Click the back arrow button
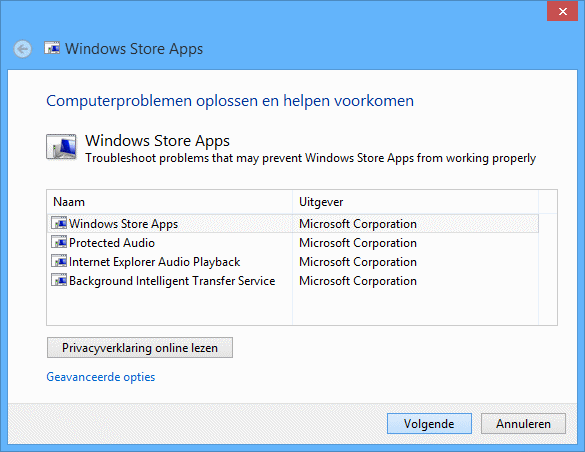Viewport: 585px width, 452px height. point(23,49)
